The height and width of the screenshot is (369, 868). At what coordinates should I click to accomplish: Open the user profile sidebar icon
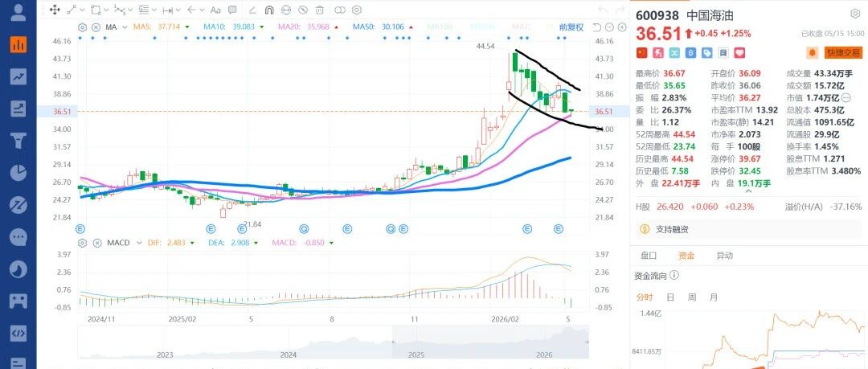coord(18,12)
